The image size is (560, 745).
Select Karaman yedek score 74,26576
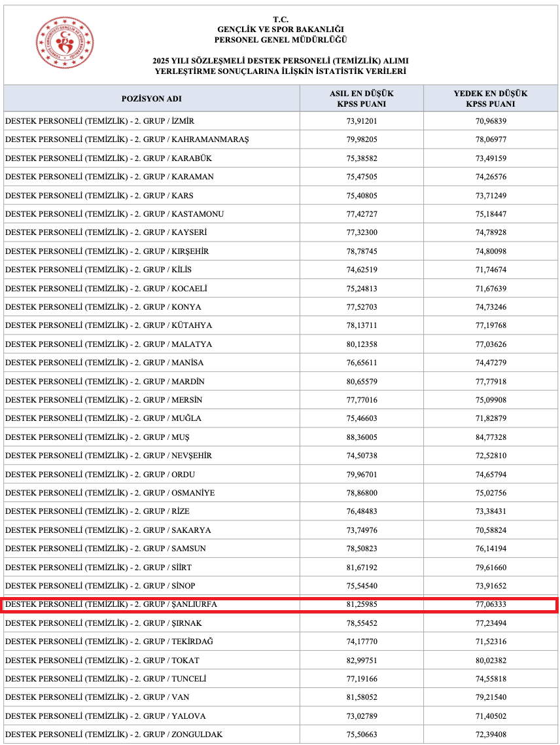491,177
